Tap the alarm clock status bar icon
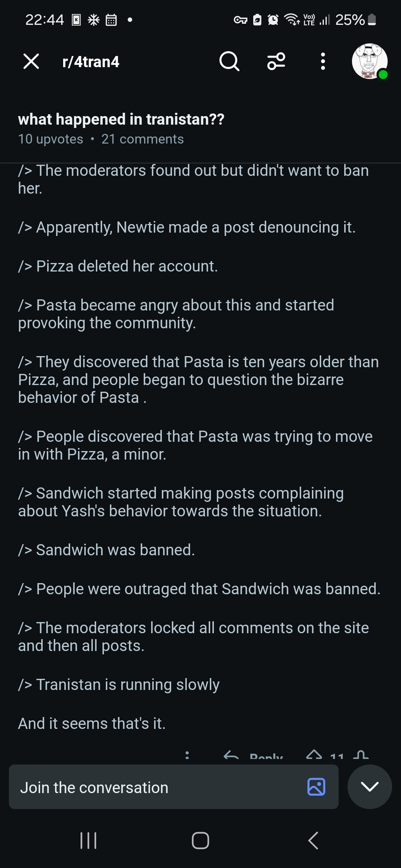 pos(273,20)
